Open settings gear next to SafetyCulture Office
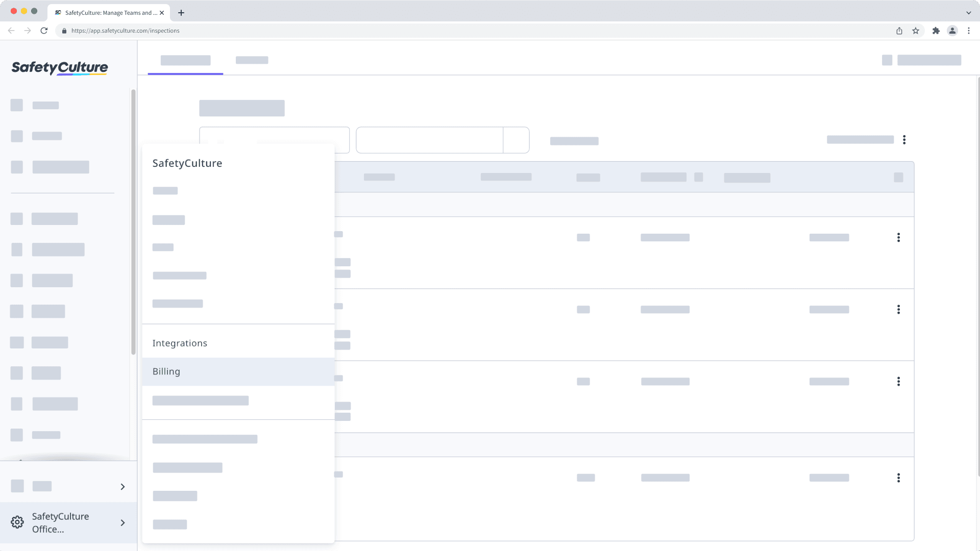The width and height of the screenshot is (980, 551). click(x=17, y=522)
